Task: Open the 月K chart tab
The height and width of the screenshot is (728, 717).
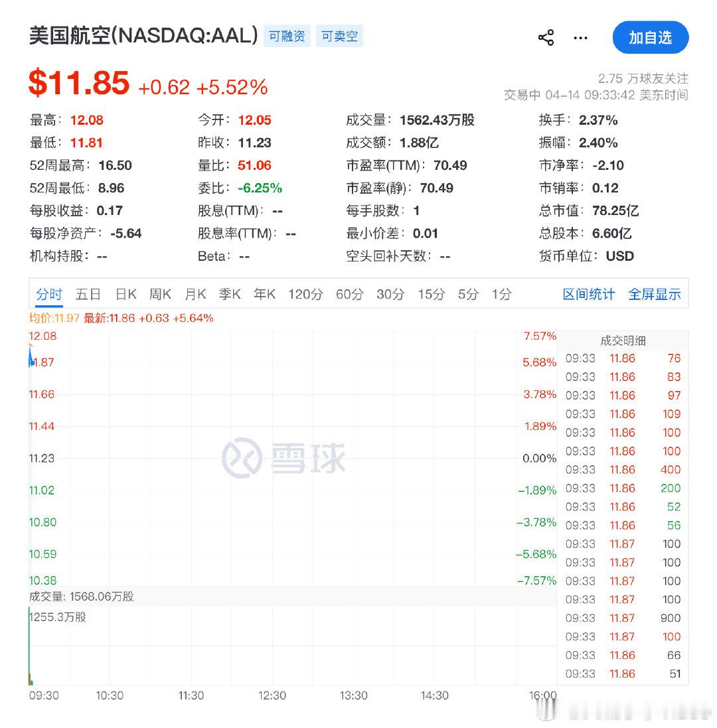Action: (195, 295)
